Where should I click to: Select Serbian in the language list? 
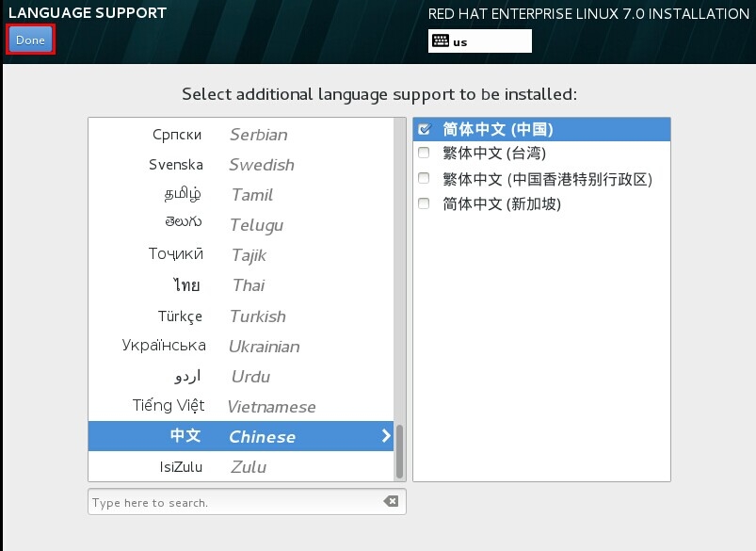(x=241, y=134)
